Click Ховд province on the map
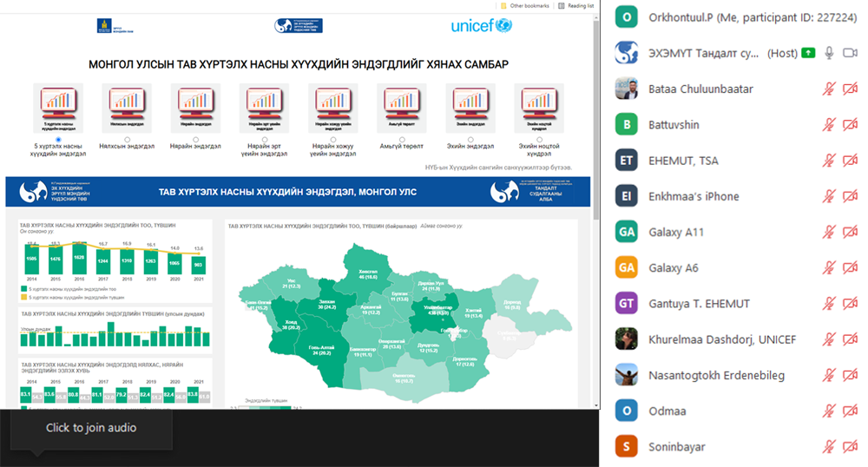This screenshot has width=868, height=467. click(290, 326)
